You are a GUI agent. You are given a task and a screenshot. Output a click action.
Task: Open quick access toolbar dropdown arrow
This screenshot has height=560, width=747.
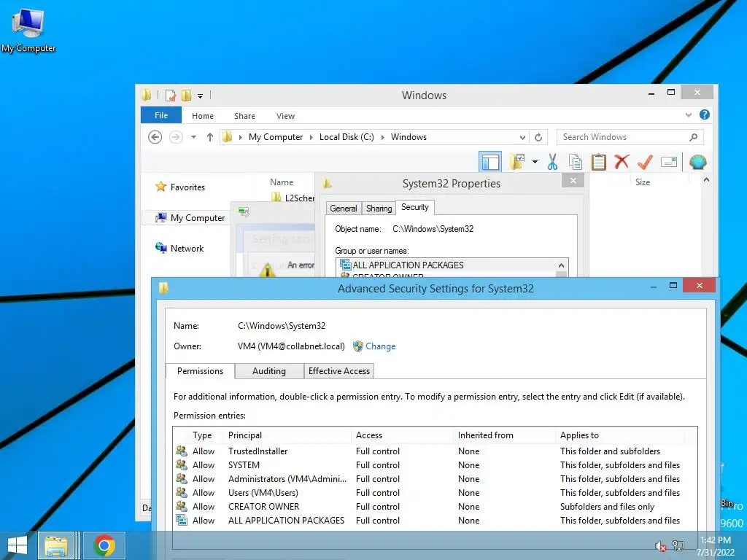tap(200, 96)
